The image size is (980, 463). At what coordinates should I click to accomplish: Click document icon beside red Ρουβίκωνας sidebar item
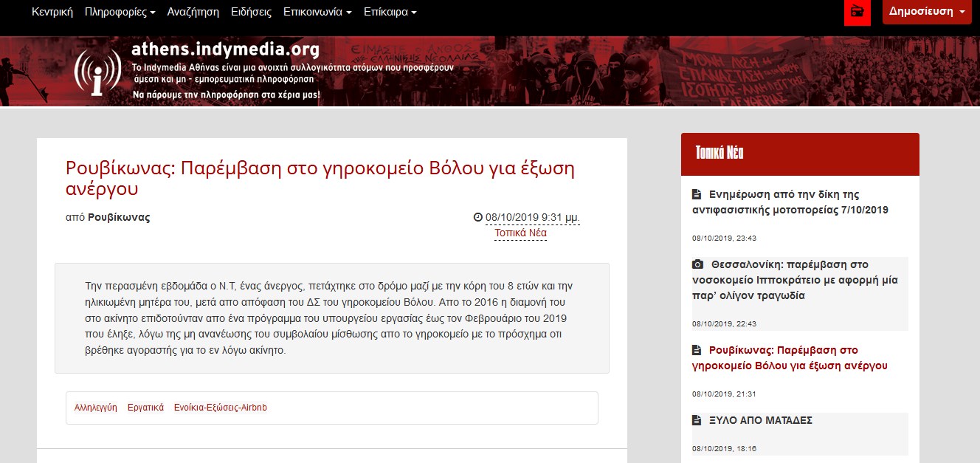pyautogui.click(x=696, y=350)
